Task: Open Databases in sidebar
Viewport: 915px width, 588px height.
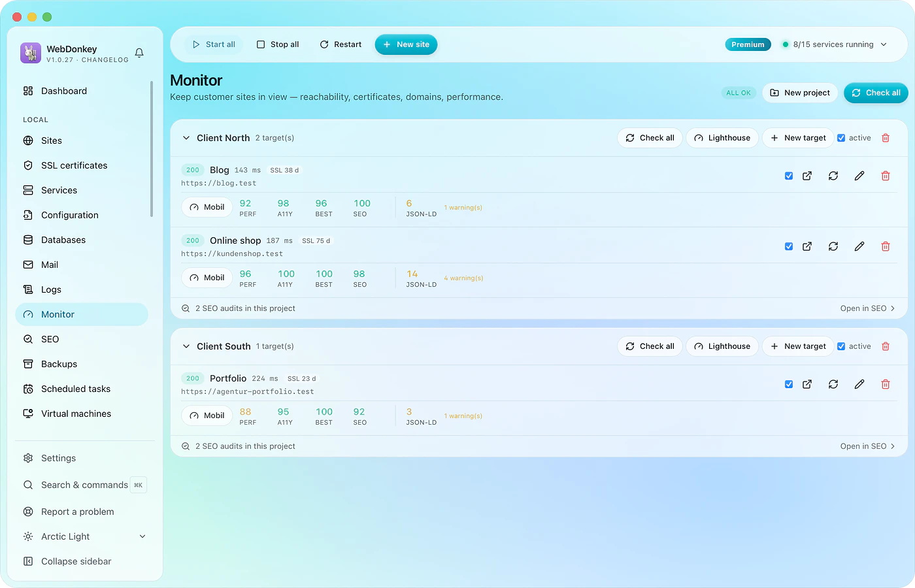Action: click(x=82, y=240)
